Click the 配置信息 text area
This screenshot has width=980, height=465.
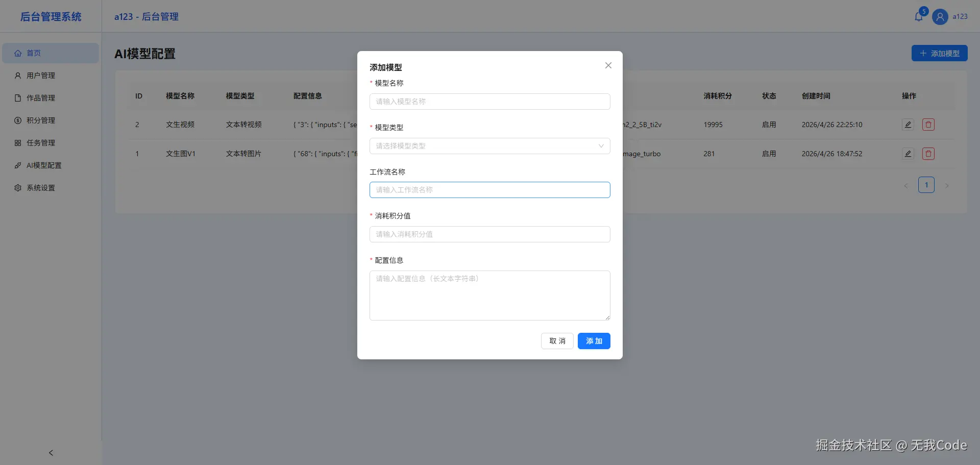click(489, 296)
